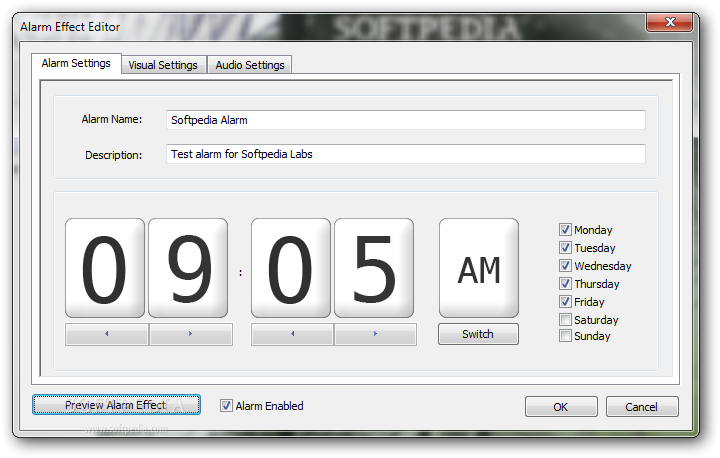Screen dimensions: 720x458
Task: Click the hour tens digit tile showing 0
Action: tap(105, 268)
